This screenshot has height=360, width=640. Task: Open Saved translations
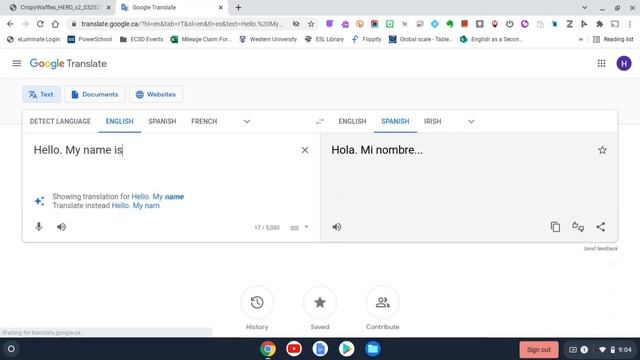320,302
